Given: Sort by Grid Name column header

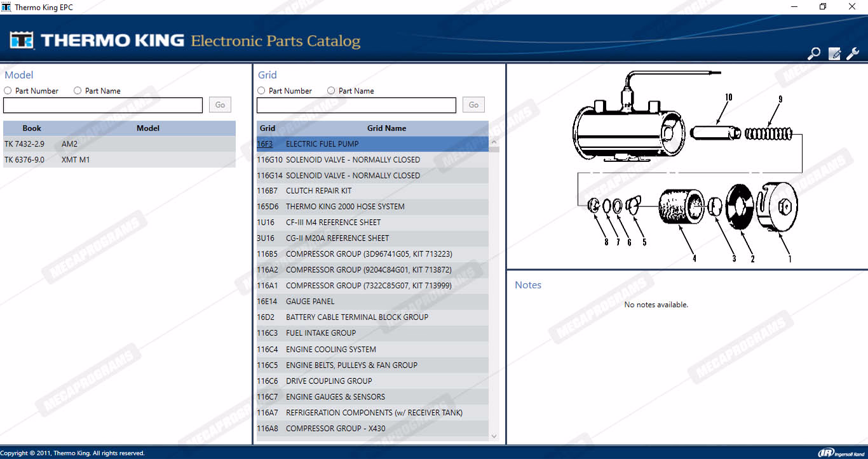Looking at the screenshot, I should (x=386, y=128).
